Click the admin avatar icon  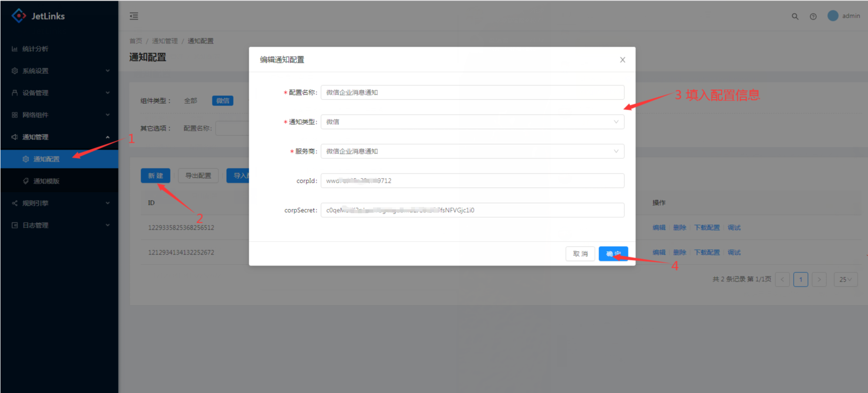coord(833,16)
